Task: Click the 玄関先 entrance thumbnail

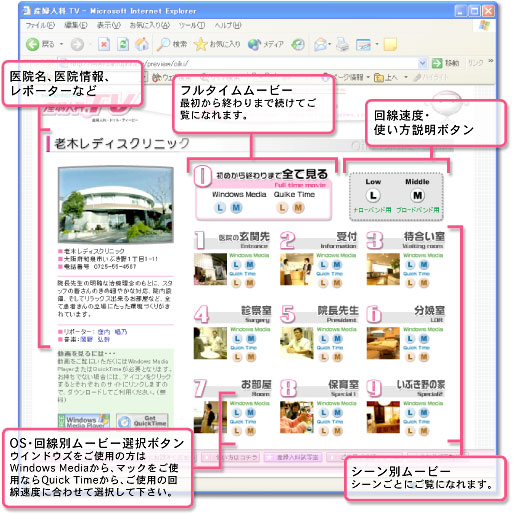Action: coord(210,269)
